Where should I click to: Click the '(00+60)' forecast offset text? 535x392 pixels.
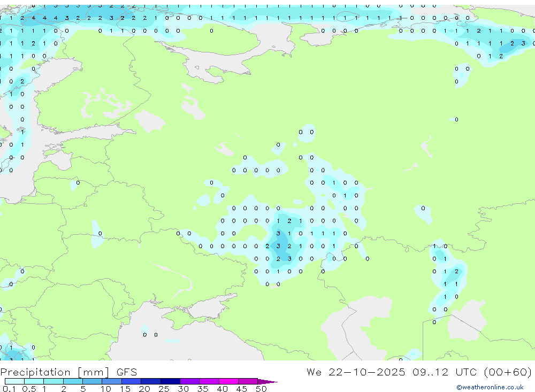pos(508,372)
